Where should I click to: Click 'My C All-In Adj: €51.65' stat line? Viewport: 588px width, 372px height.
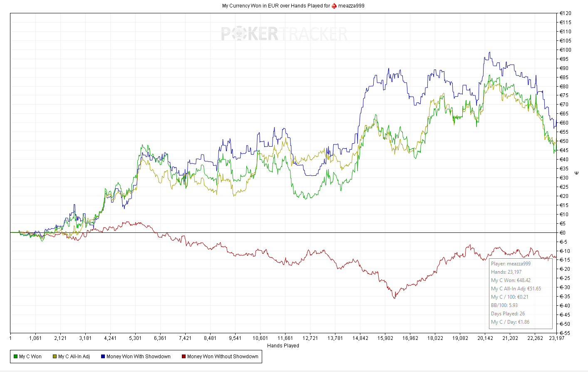pyautogui.click(x=516, y=289)
